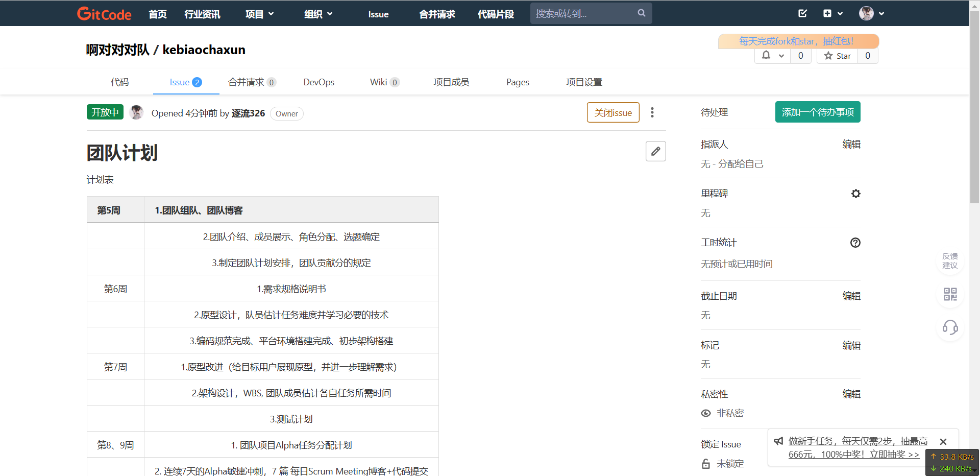Click the fork and star red-packet banner
The image size is (980, 476).
[798, 41]
